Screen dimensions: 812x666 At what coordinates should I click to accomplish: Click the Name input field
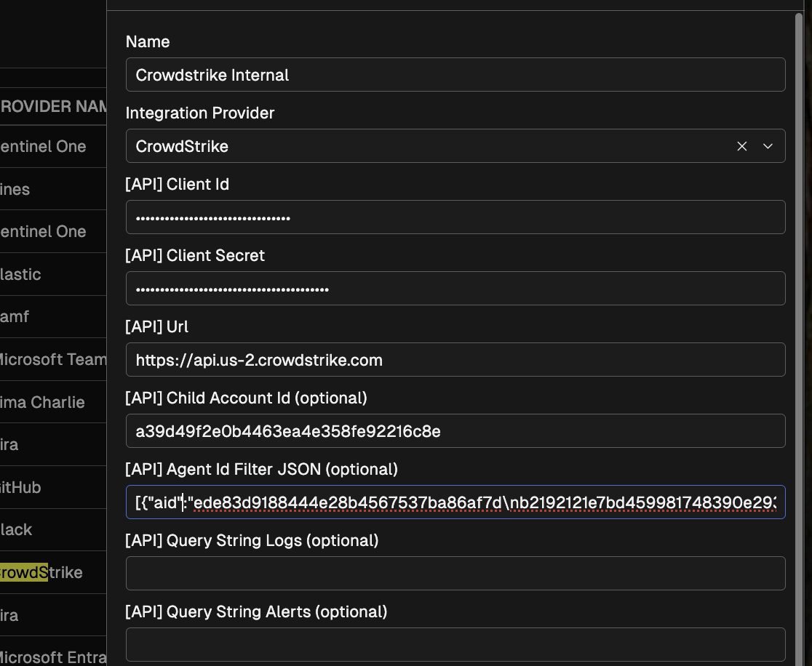pyautogui.click(x=455, y=74)
